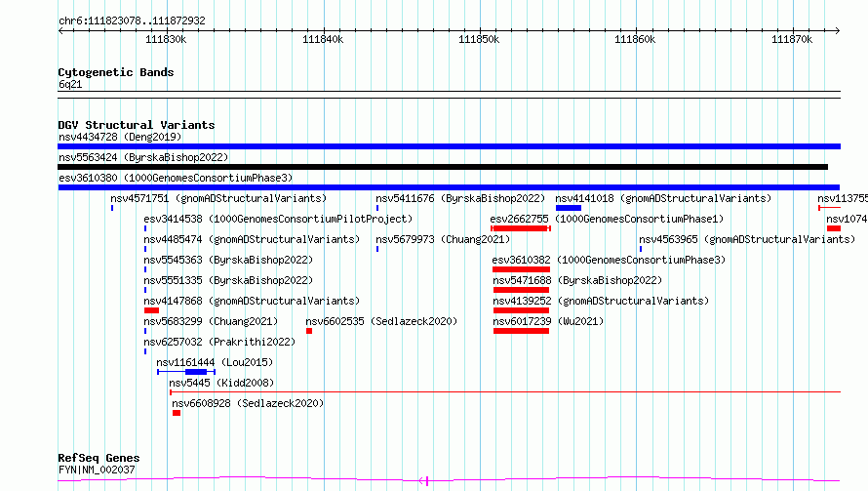This screenshot has height=491, width=868.
Task: Click the esv2662755 Phase1 variant label
Action: pyautogui.click(x=607, y=219)
